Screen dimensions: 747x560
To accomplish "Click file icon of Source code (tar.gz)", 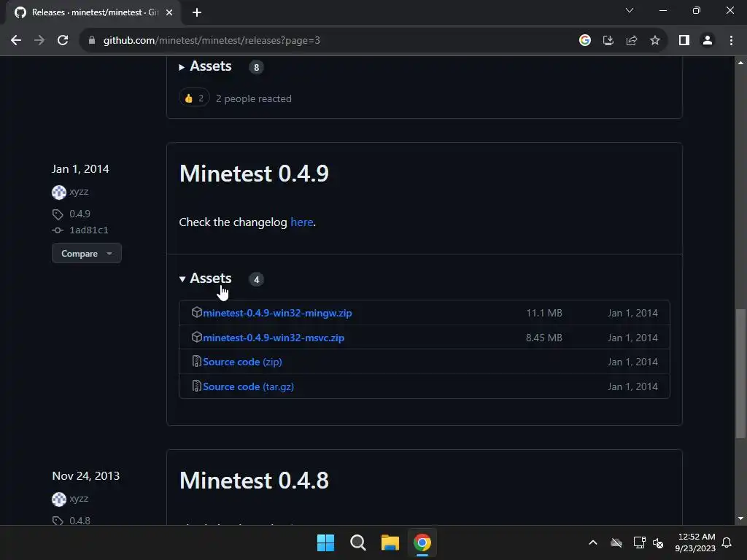I will tap(196, 386).
